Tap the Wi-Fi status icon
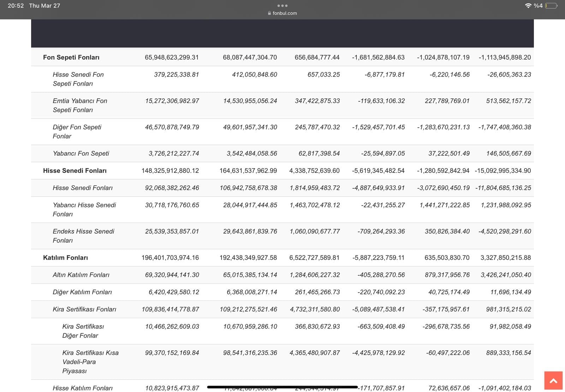 (x=528, y=6)
